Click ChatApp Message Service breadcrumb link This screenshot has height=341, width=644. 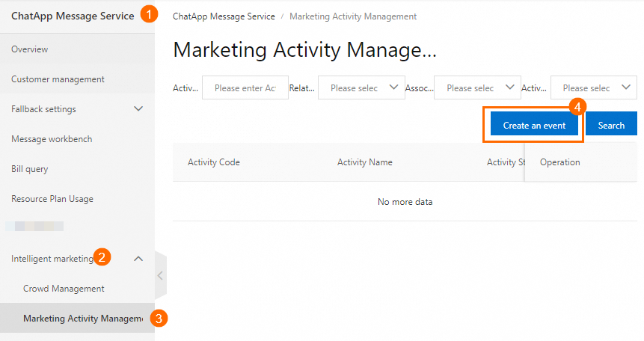(224, 16)
